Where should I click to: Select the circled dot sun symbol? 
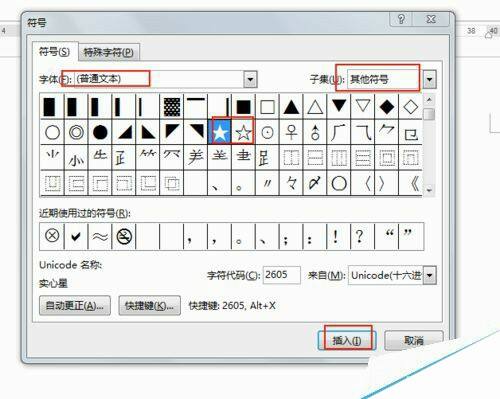(x=267, y=132)
